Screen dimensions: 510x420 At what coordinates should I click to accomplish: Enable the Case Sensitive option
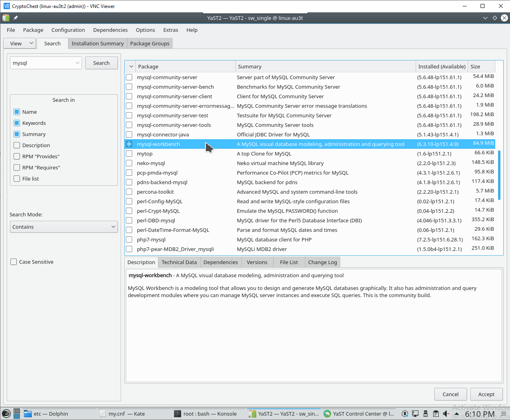coord(14,262)
